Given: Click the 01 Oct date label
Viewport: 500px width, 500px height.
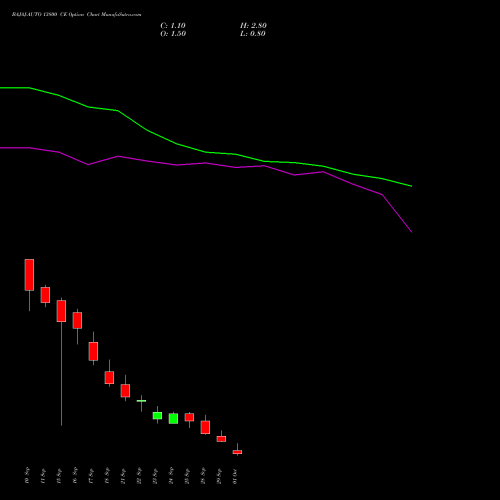Looking at the screenshot, I should click(x=235, y=475).
